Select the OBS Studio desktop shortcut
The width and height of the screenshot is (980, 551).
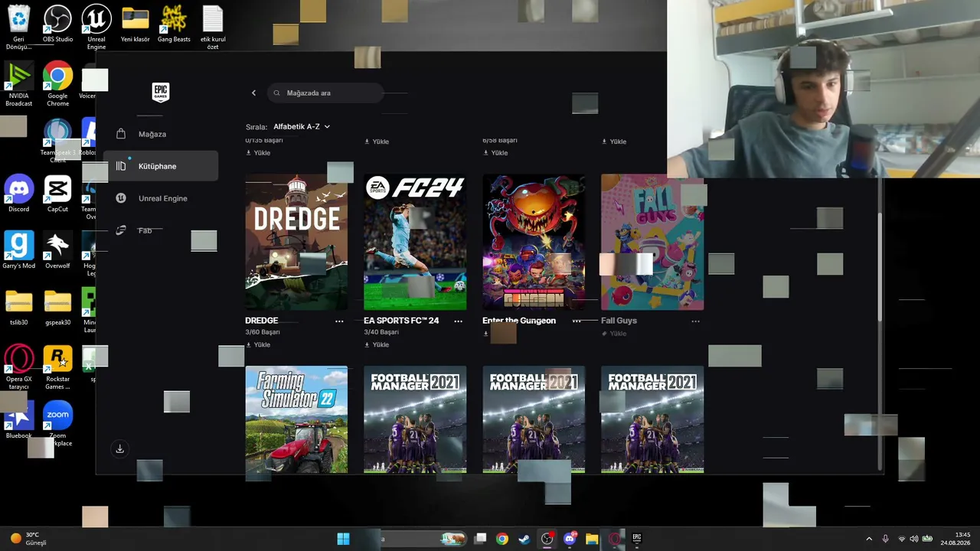(57, 24)
